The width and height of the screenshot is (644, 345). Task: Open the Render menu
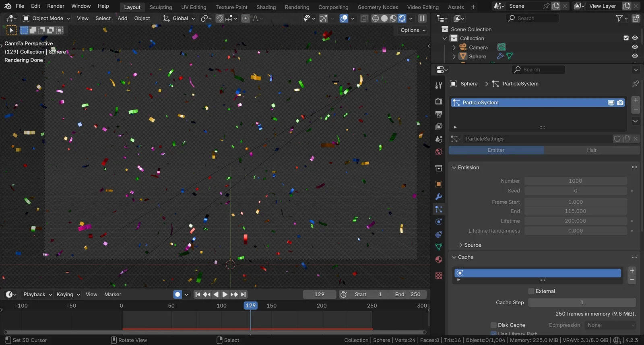[x=56, y=6]
